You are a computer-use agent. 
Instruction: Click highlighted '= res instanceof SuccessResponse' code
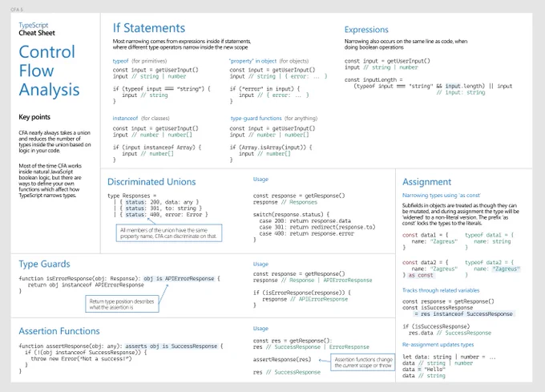click(464, 314)
